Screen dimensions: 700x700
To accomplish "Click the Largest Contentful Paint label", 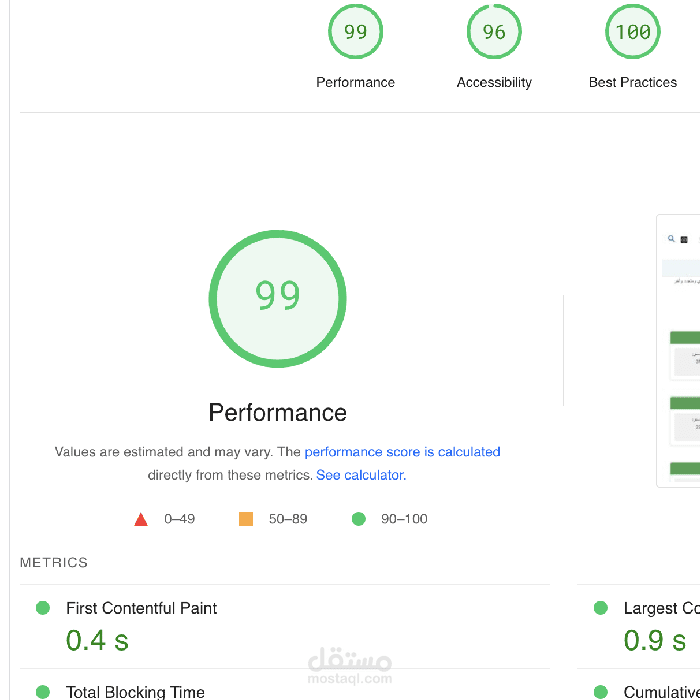I will [x=662, y=608].
